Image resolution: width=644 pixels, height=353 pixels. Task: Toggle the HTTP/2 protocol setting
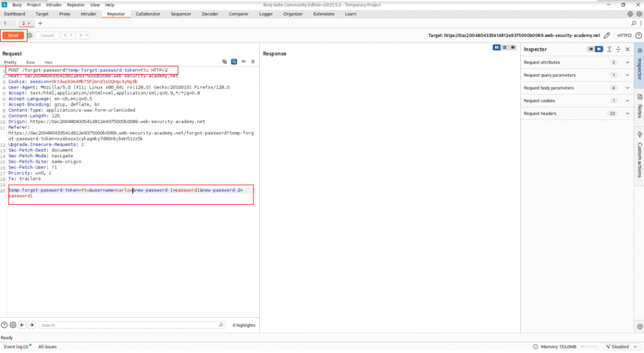[x=625, y=35]
